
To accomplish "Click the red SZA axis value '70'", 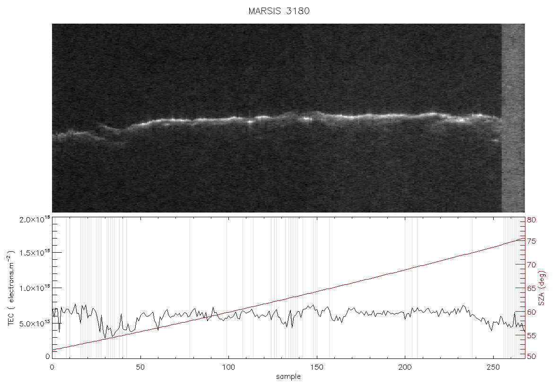I will click(x=532, y=265).
